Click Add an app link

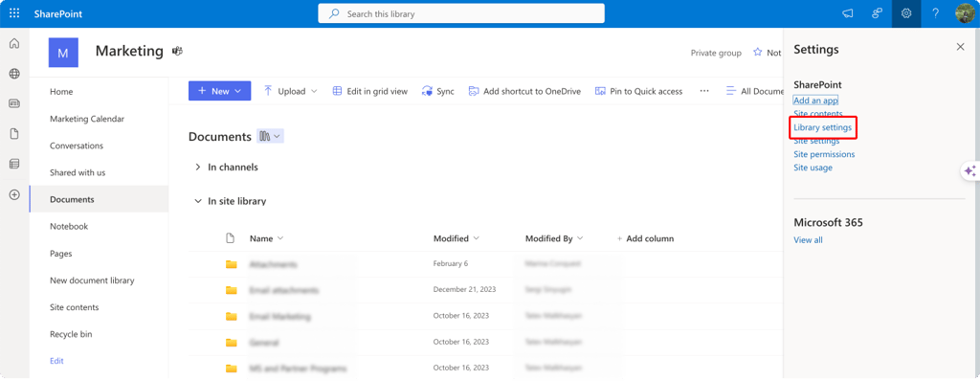point(815,101)
